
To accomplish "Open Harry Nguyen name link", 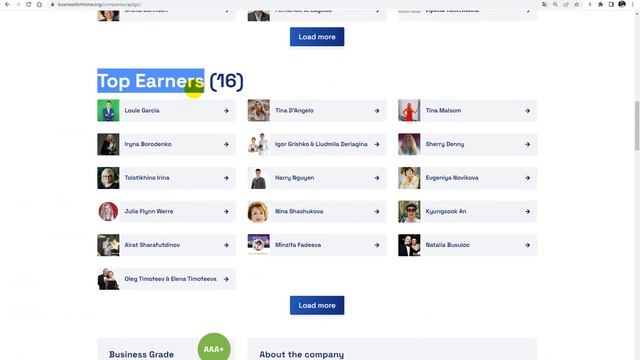I will 295,178.
